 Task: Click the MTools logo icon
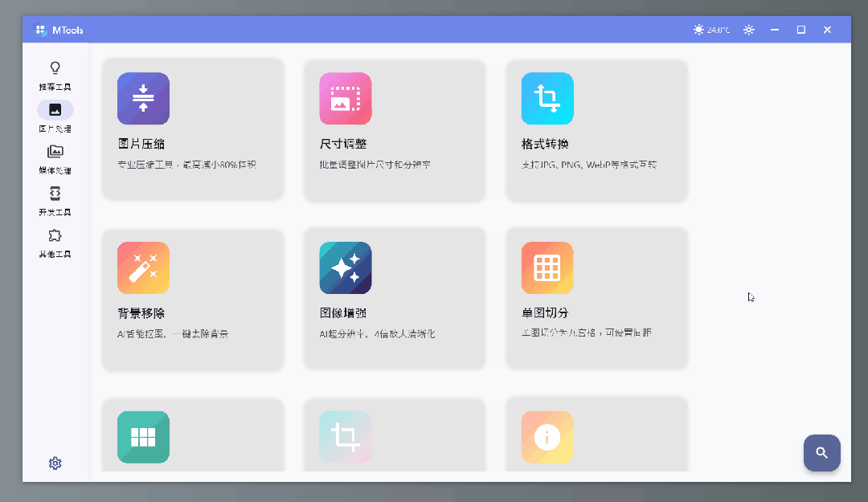pyautogui.click(x=40, y=30)
